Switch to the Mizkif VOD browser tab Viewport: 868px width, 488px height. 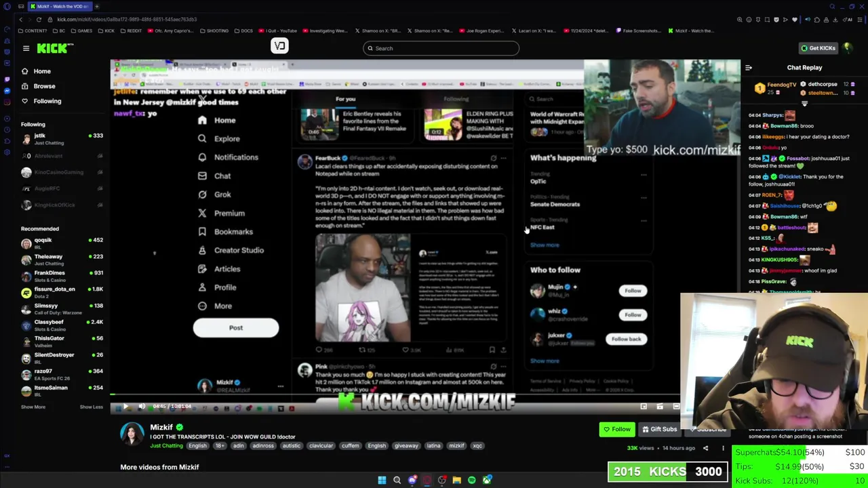[59, 6]
